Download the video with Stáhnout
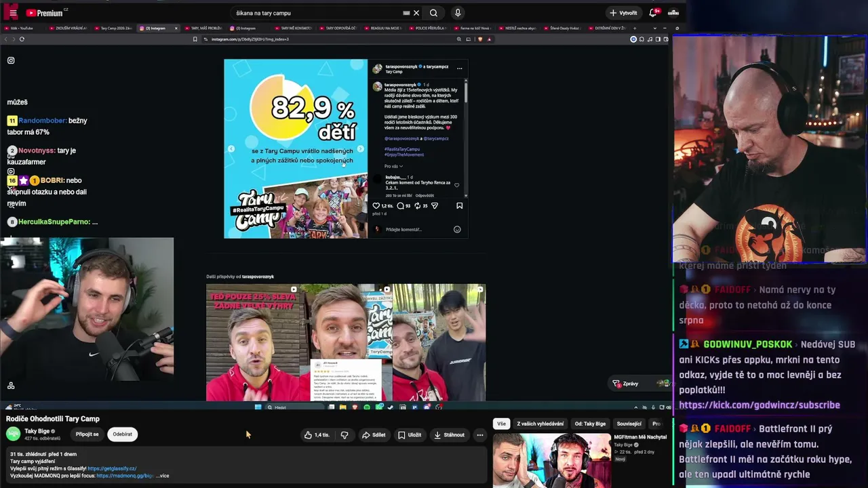 (x=449, y=435)
